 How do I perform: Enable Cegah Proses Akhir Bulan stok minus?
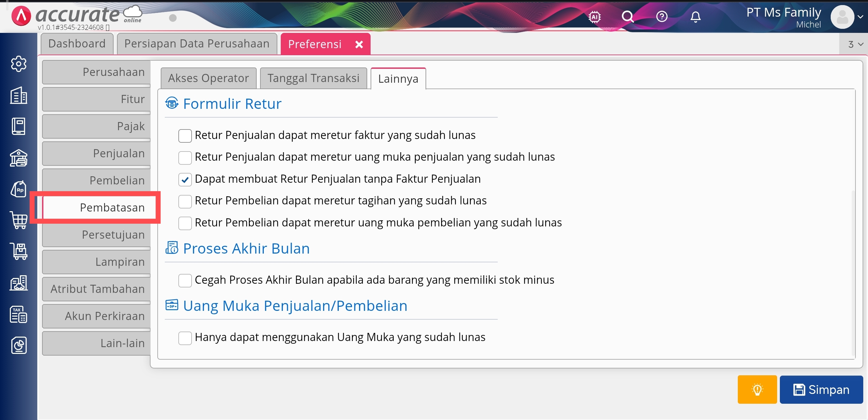(185, 280)
